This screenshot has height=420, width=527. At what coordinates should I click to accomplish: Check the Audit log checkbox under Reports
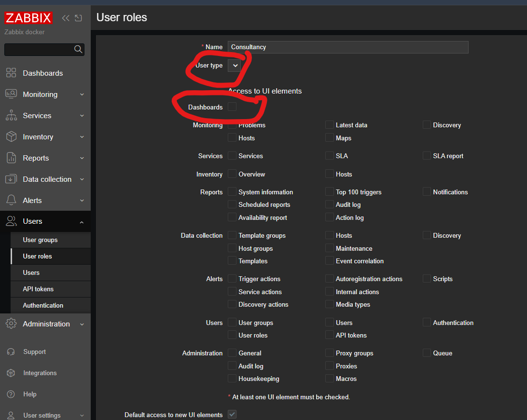pyautogui.click(x=329, y=204)
